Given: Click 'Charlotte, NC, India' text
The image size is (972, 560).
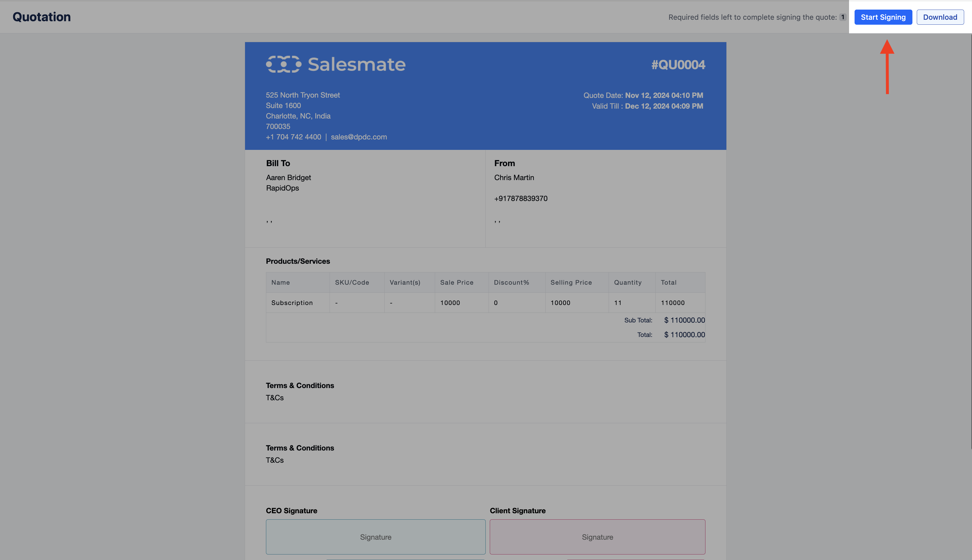Looking at the screenshot, I should click(x=298, y=116).
